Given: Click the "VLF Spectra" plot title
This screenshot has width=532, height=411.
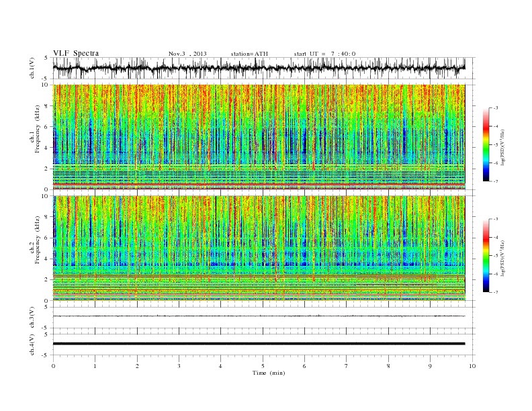Looking at the screenshot, I should (x=76, y=54).
